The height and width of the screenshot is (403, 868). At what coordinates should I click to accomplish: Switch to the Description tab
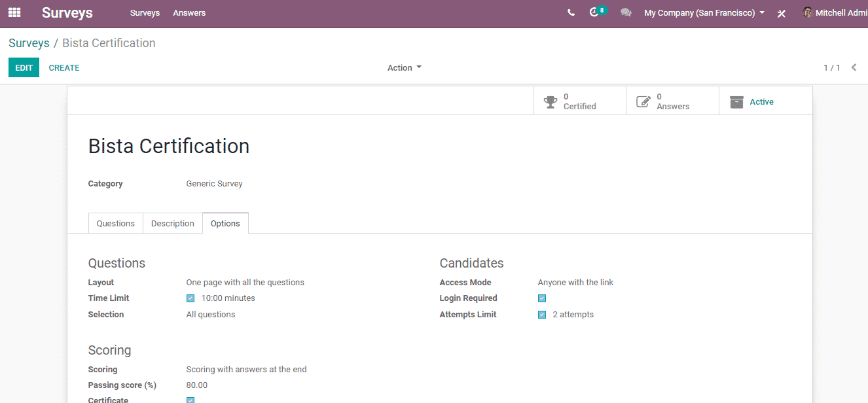(172, 223)
